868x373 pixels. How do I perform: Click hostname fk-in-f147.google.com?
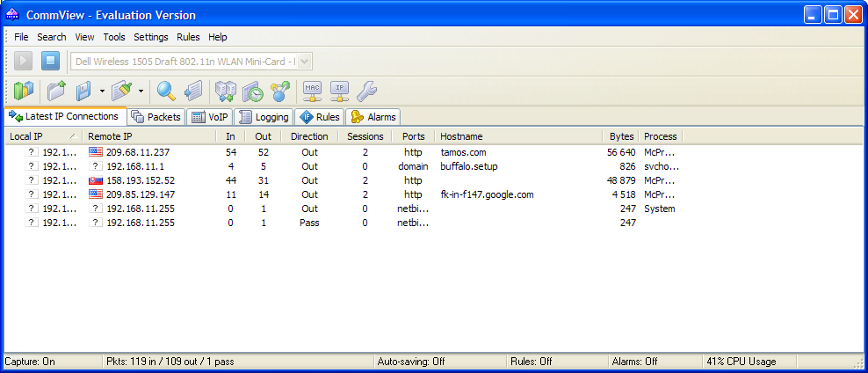click(487, 194)
